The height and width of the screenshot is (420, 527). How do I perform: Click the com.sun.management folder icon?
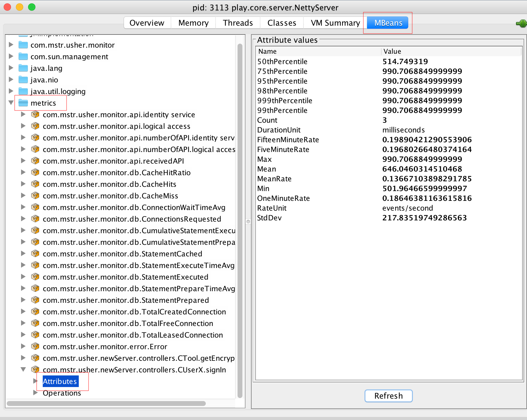point(23,57)
